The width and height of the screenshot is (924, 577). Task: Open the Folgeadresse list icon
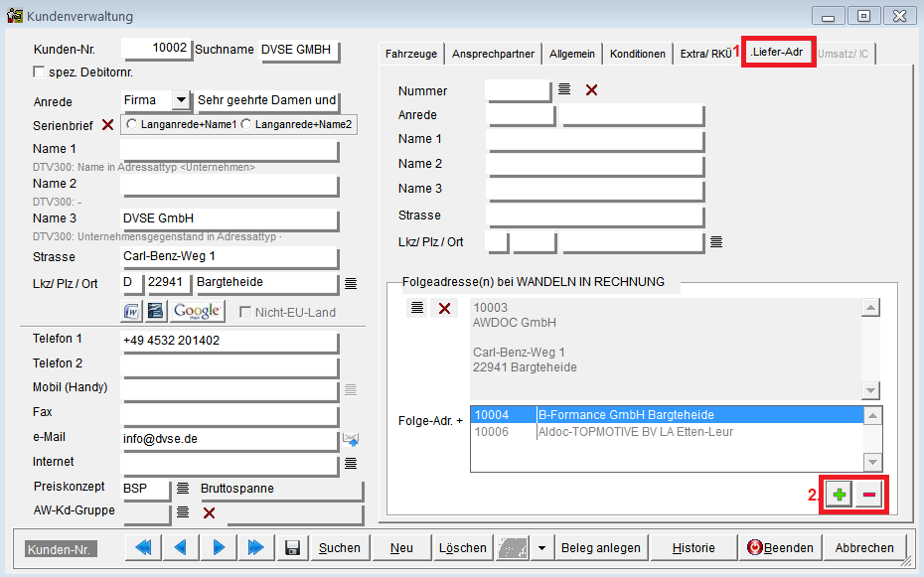click(x=417, y=308)
